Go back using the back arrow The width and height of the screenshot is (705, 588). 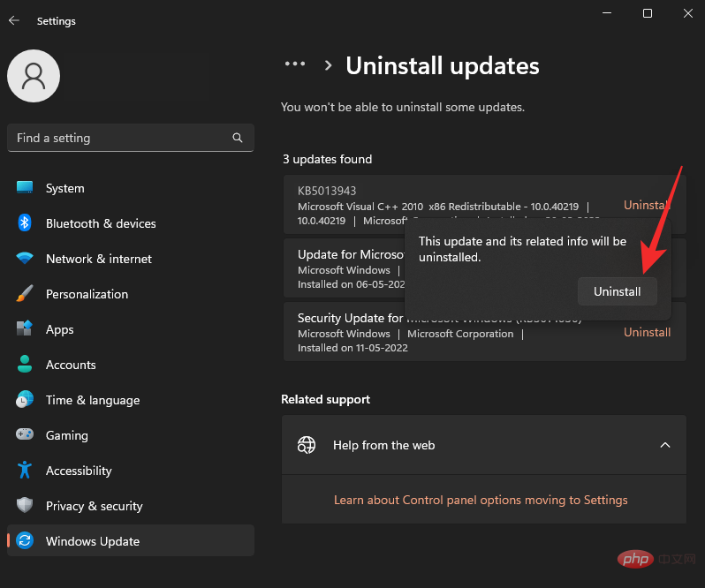[x=14, y=20]
